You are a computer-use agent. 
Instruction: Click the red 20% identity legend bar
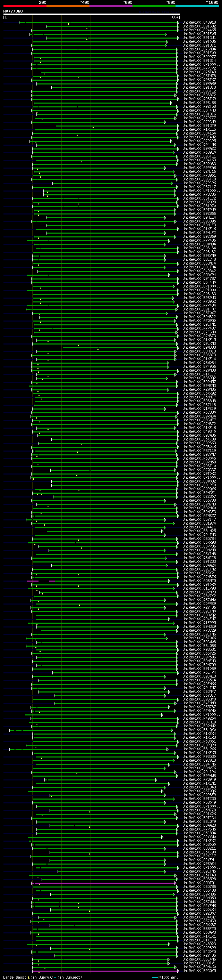coord(25,6)
